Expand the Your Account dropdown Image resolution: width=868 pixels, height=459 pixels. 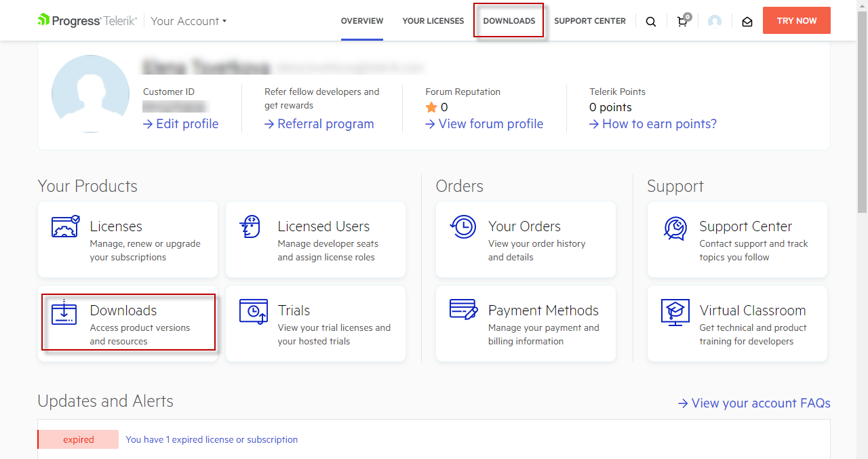pyautogui.click(x=189, y=21)
